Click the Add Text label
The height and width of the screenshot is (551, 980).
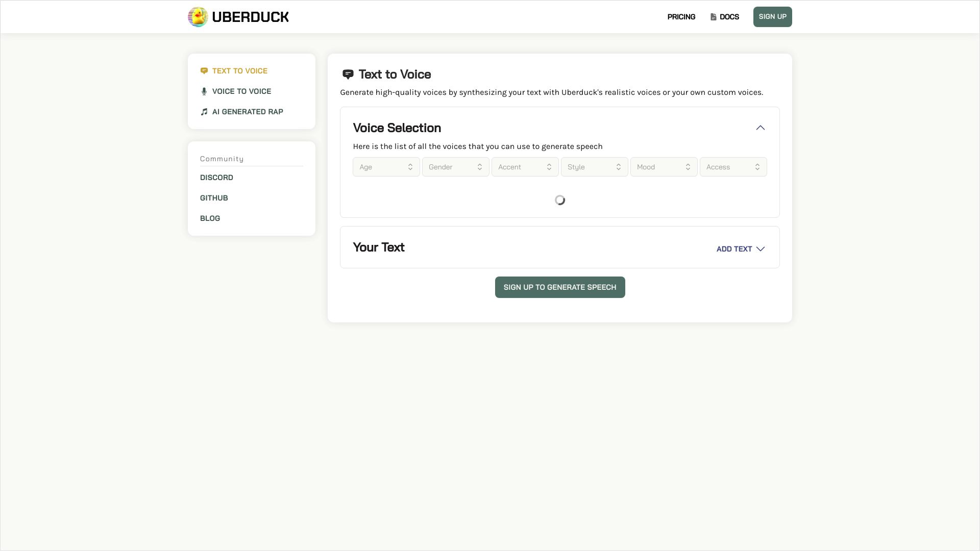pos(734,249)
